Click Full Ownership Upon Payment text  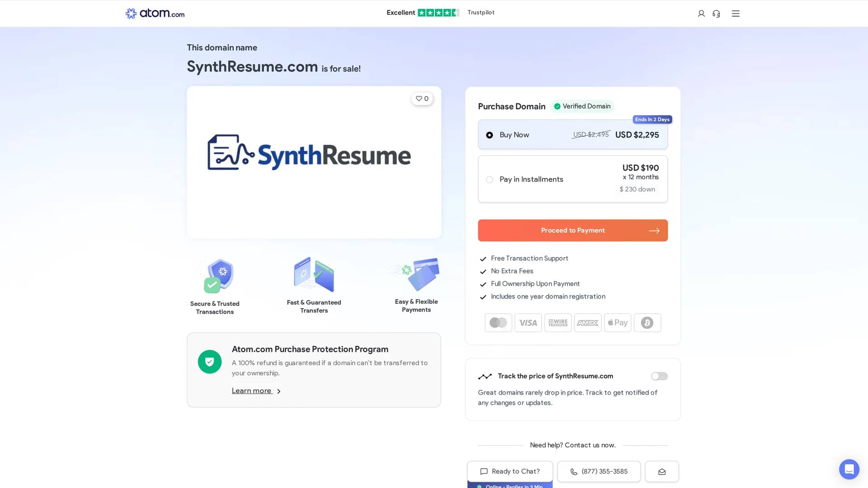535,284
